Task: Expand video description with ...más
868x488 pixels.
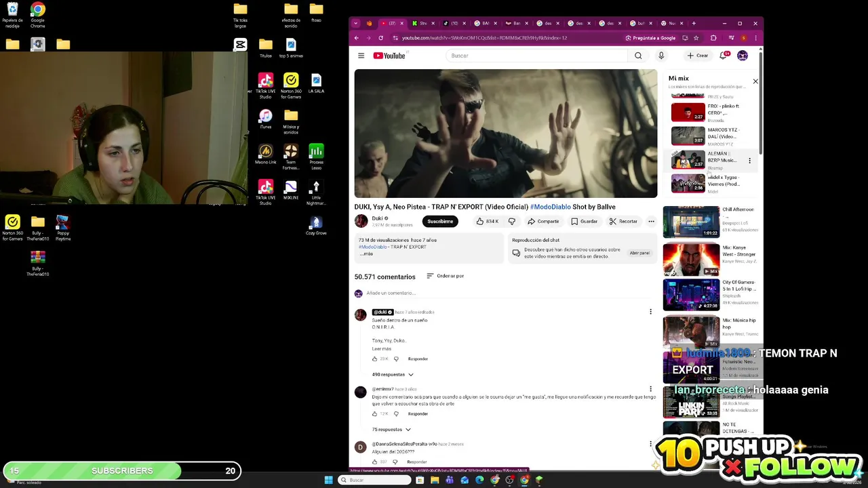Action: pos(367,253)
